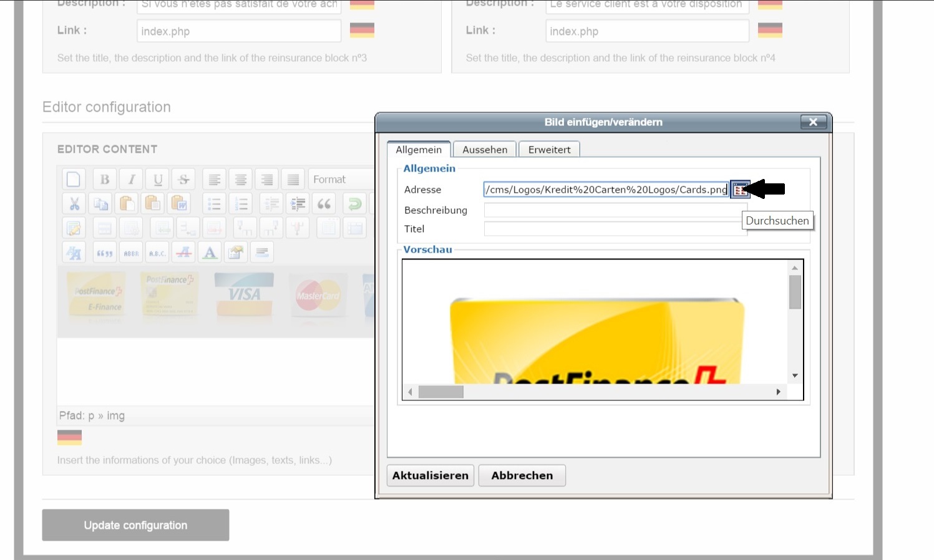934x560 pixels.
Task: Remove formatting with the red-struck A icon
Action: 184,253
